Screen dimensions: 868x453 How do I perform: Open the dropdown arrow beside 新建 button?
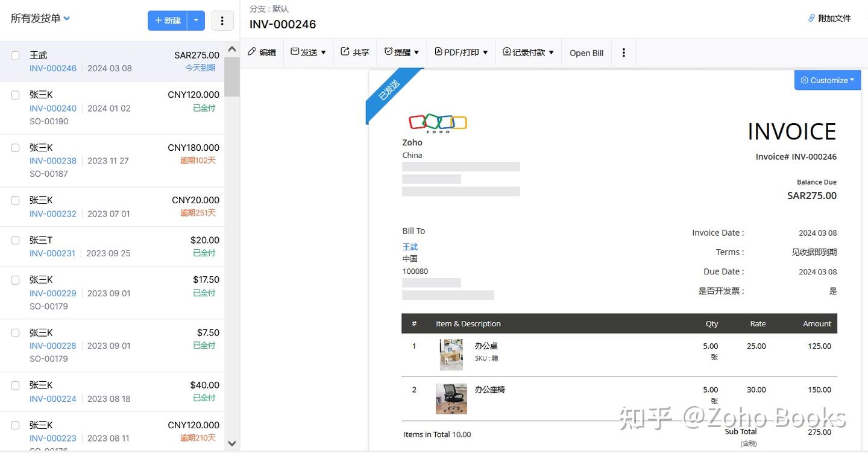tap(196, 20)
